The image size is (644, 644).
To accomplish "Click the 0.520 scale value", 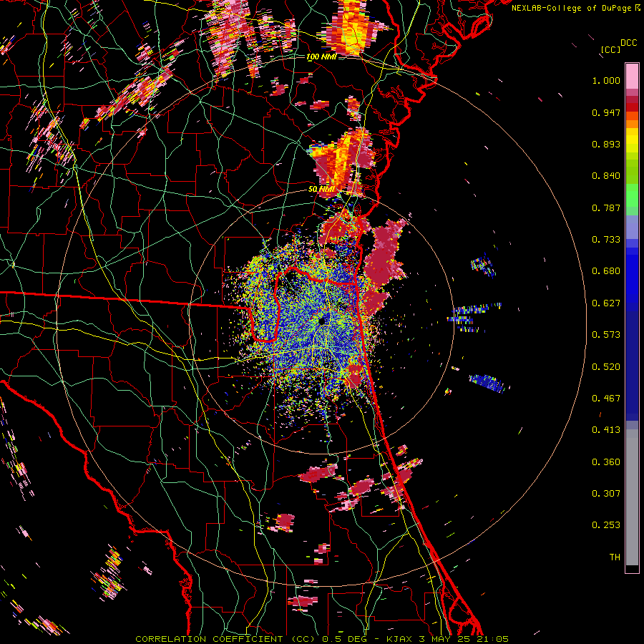I will pos(606,367).
